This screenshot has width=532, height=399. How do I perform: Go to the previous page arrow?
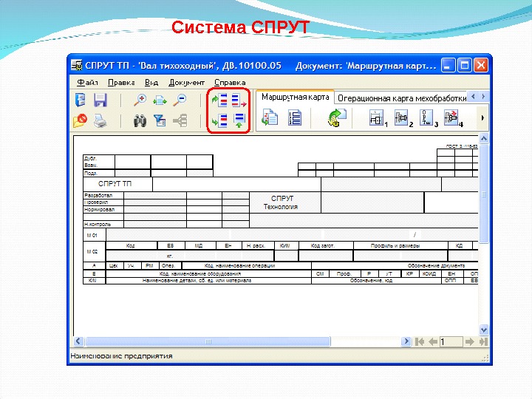[x=433, y=341]
